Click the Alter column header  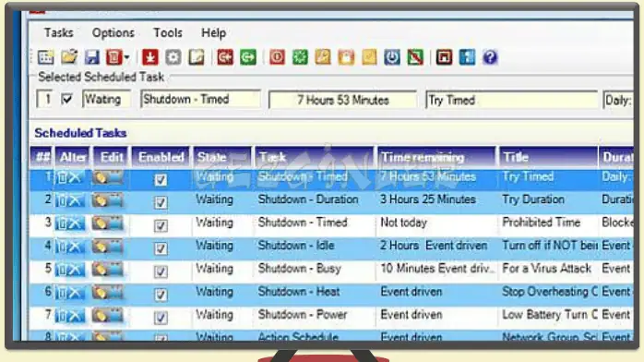[72, 157]
